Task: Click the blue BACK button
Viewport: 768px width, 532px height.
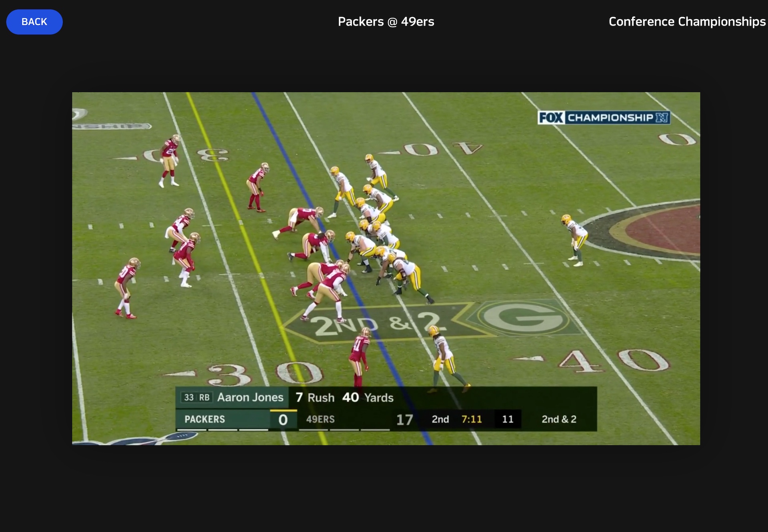Action: pos(34,22)
